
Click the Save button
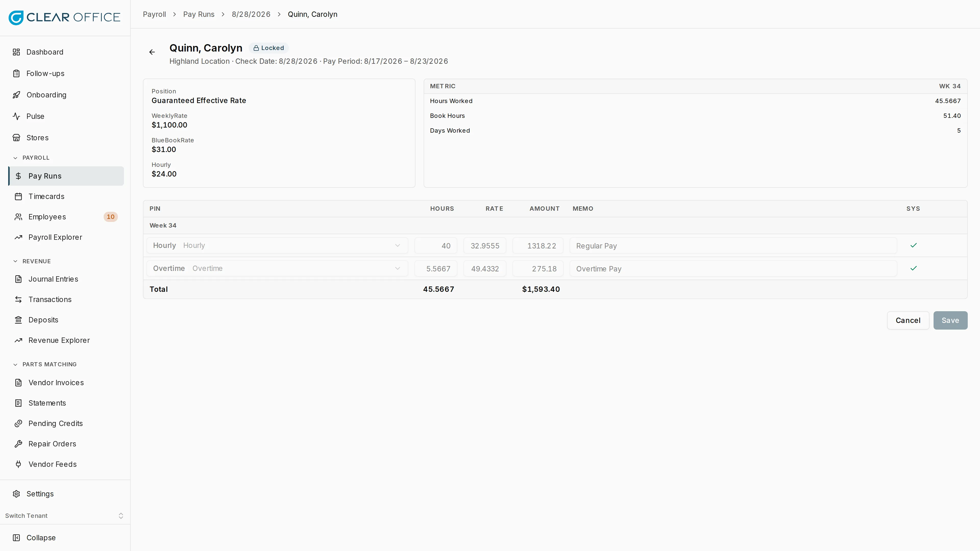[x=950, y=321]
